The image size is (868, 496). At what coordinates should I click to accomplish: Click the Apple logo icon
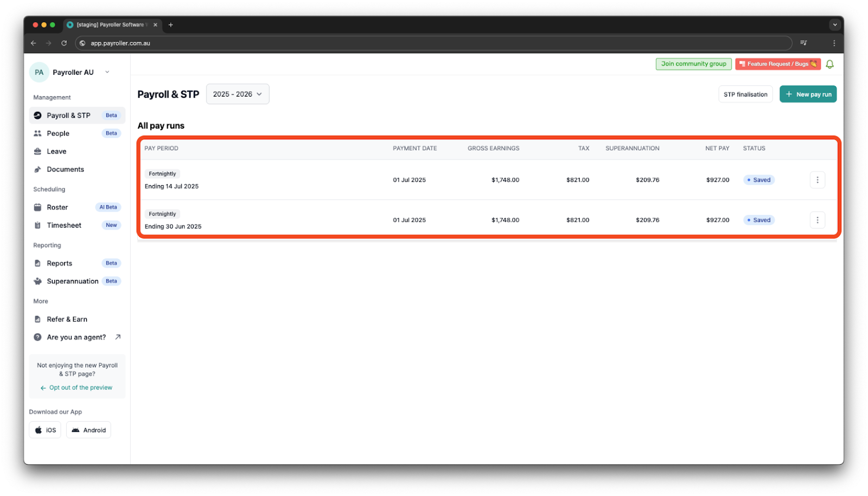tap(38, 430)
